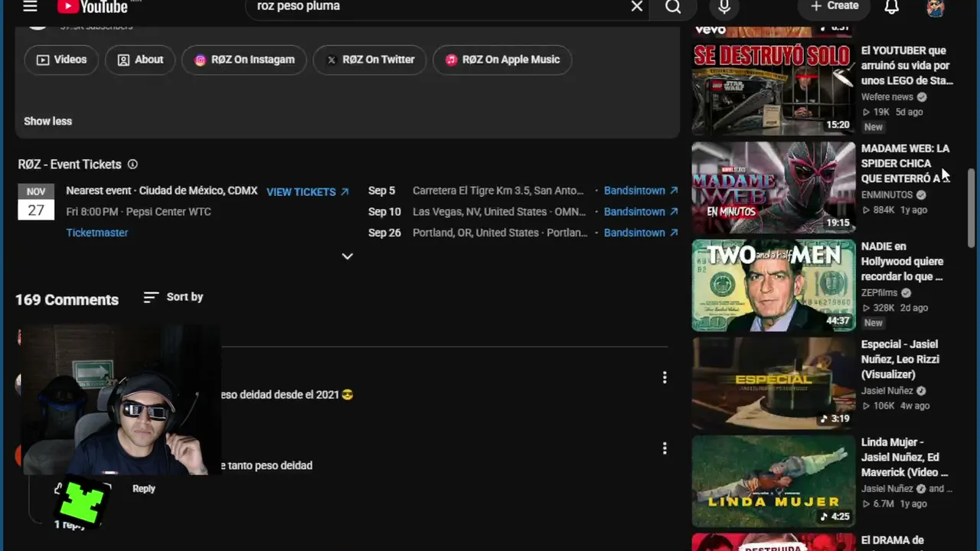Image resolution: width=980 pixels, height=551 pixels.
Task: Open the Madame Web video thumbnail
Action: point(773,187)
